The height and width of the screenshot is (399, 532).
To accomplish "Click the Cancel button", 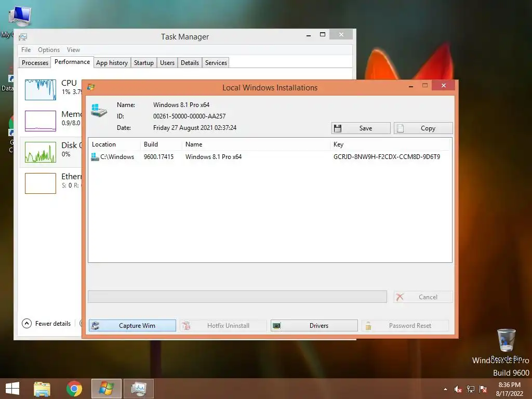I will click(x=423, y=297).
